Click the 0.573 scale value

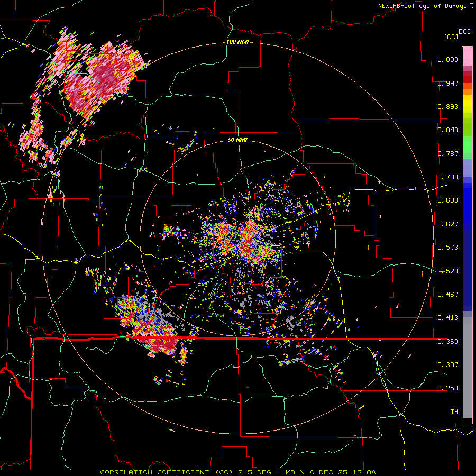[x=448, y=248]
